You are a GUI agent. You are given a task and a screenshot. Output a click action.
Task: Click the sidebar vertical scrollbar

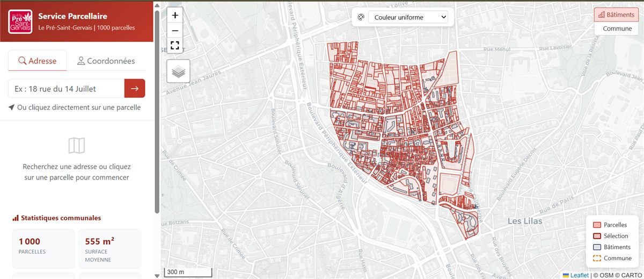coord(157,112)
